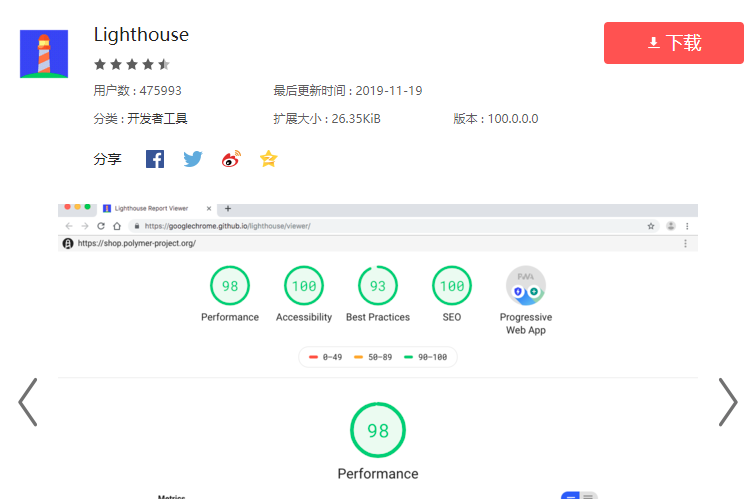Image resolution: width=755 pixels, height=499 pixels.
Task: Select the Performance 98 score gauge
Action: tap(230, 286)
